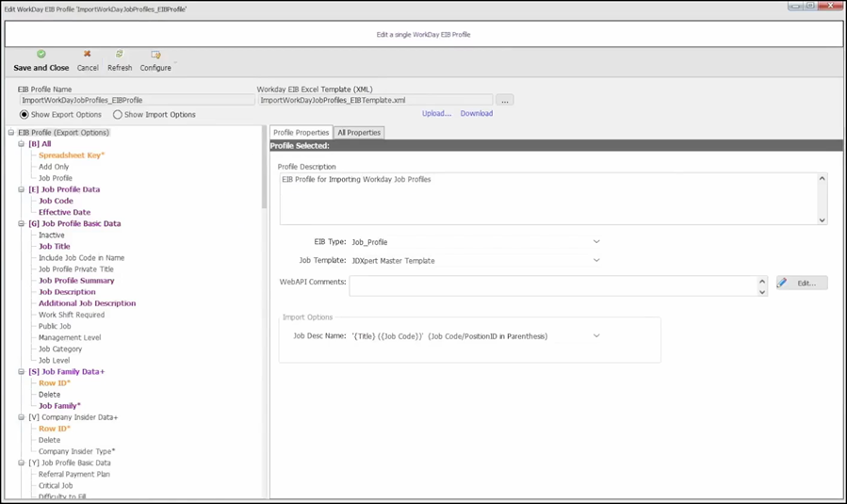Collapse the [G] Job Profile Basic Data node
The width and height of the screenshot is (847, 504).
tap(22, 224)
